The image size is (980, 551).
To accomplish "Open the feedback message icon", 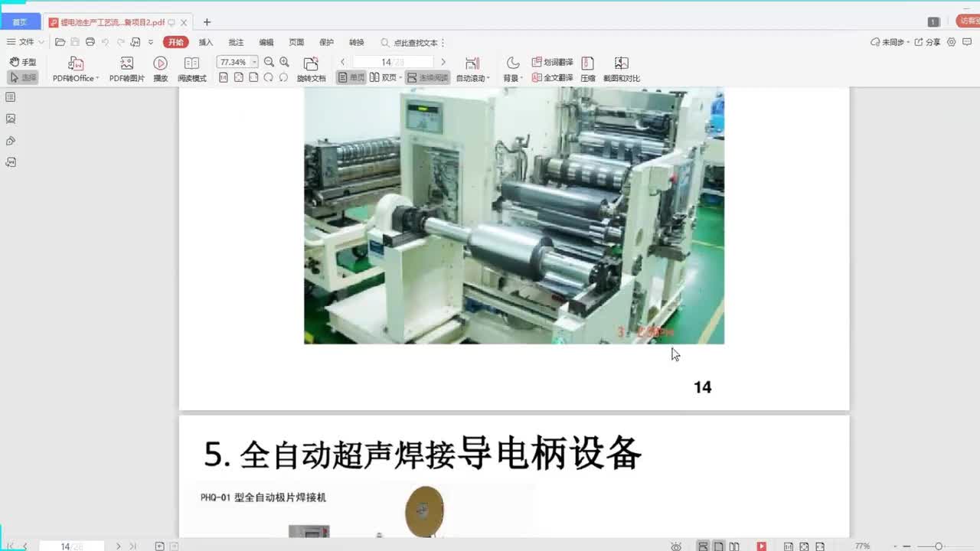I will pyautogui.click(x=969, y=42).
